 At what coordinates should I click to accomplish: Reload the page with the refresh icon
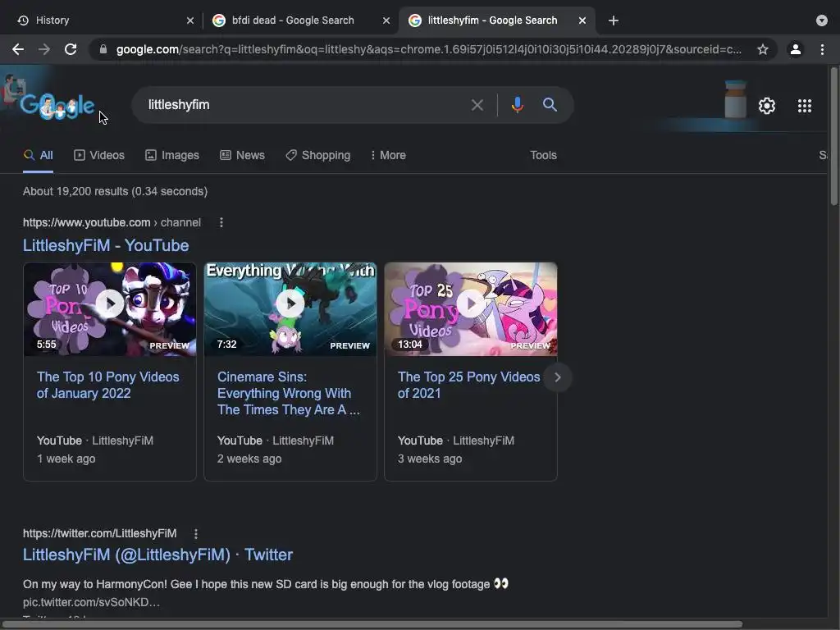point(71,49)
